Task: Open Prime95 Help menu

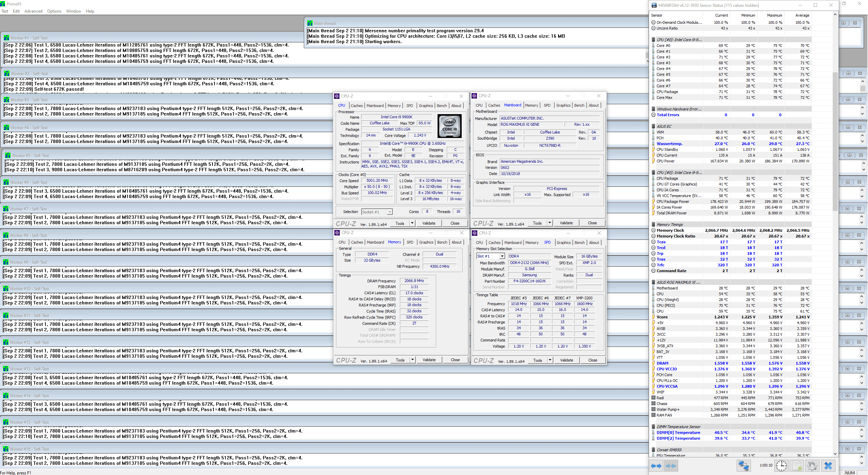Action: tap(90, 11)
